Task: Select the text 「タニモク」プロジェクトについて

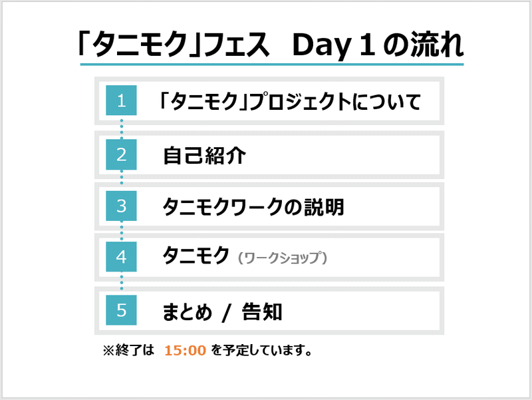Action: coord(291,101)
